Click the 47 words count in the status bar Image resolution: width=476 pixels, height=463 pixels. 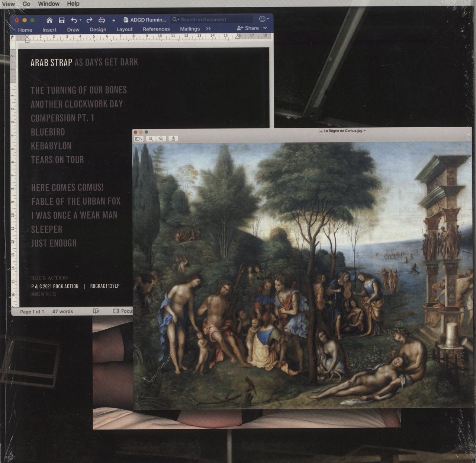62,312
